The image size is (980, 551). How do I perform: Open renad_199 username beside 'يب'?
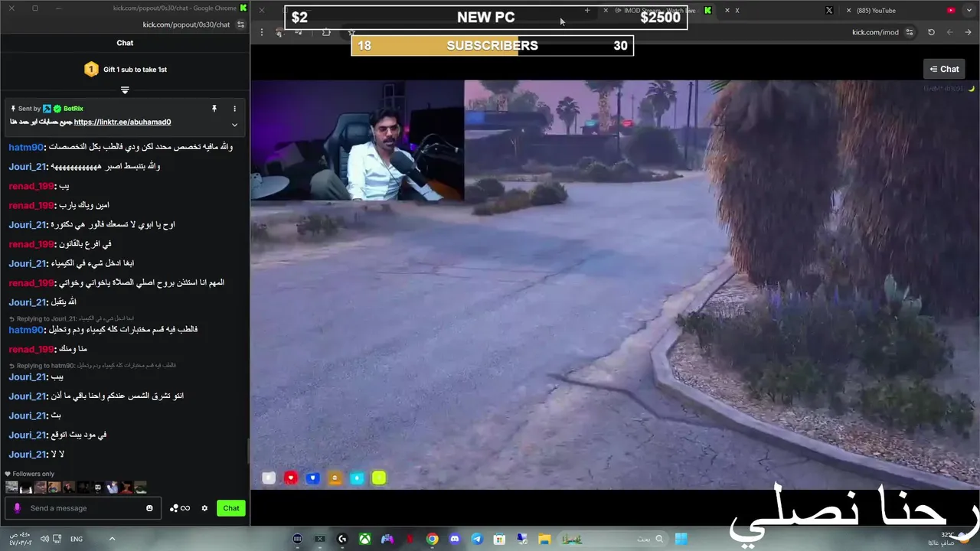tap(31, 186)
